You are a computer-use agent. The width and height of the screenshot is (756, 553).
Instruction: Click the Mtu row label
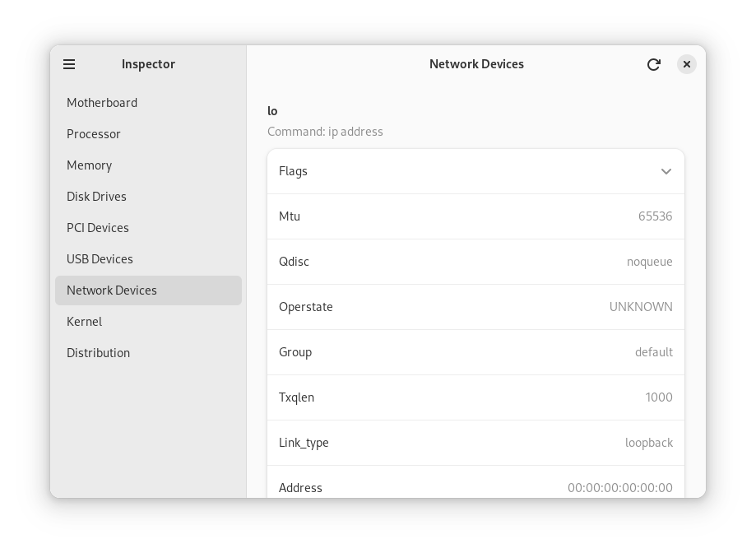(290, 216)
